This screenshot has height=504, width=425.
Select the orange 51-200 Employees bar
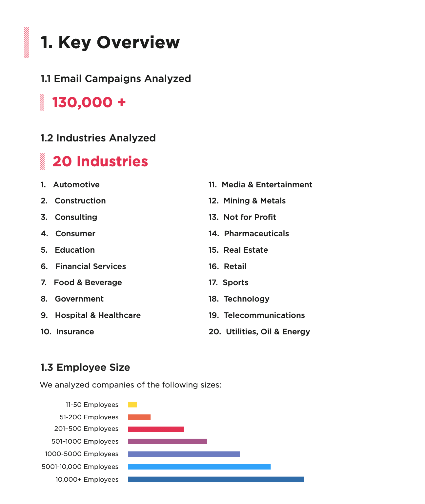pyautogui.click(x=139, y=417)
